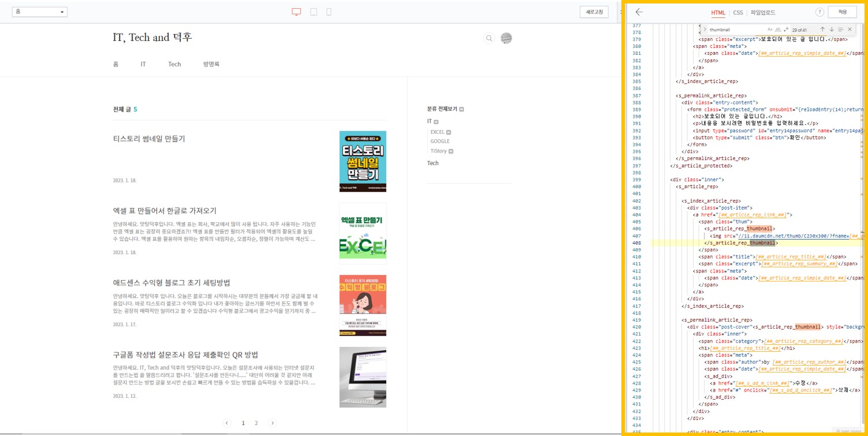Open the Tech category in sidebar
The image size is (868, 436).
pyautogui.click(x=433, y=163)
